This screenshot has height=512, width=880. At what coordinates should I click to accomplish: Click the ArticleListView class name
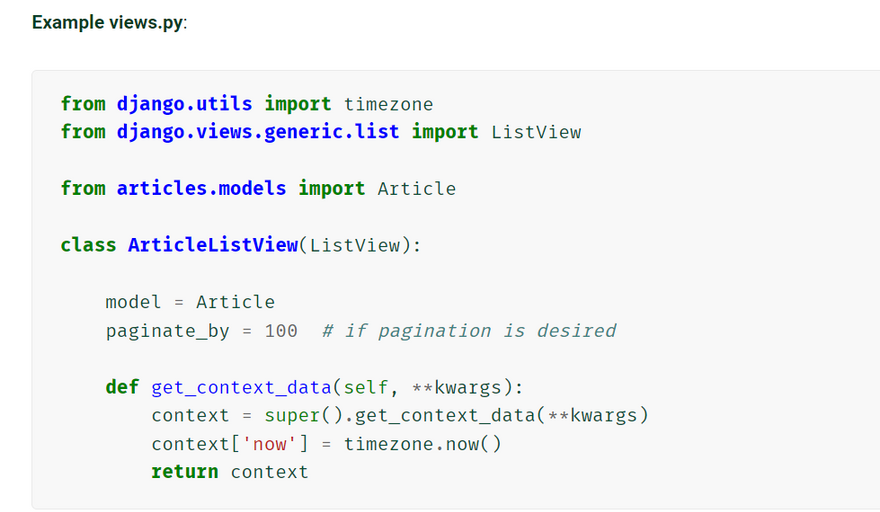coord(213,245)
